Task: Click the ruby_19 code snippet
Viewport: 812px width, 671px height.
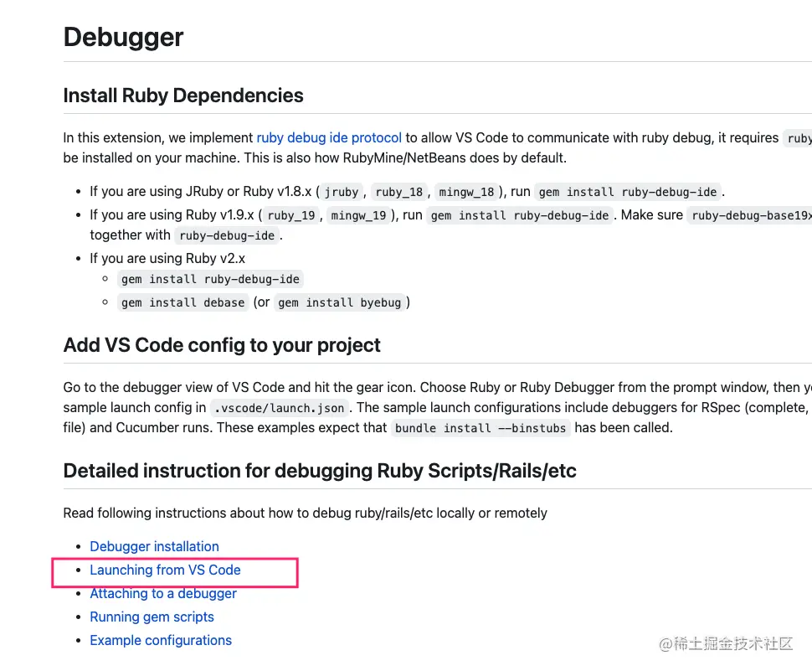Action: (x=291, y=215)
